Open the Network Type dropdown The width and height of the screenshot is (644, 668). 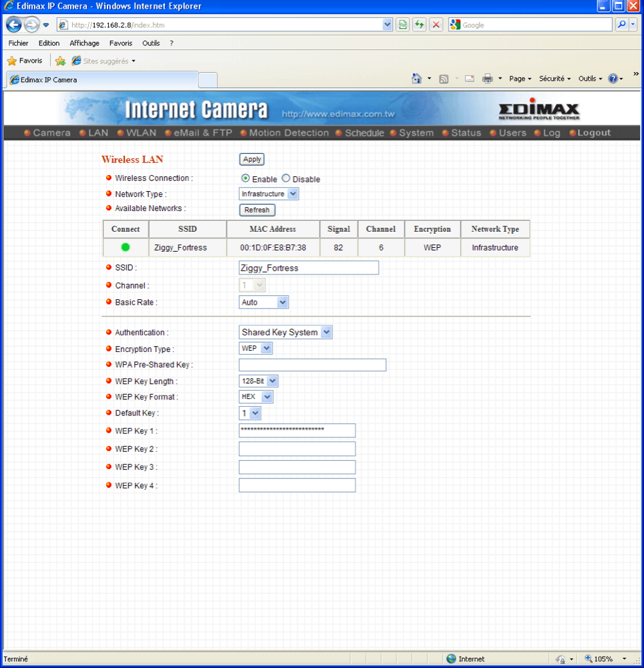tap(269, 194)
